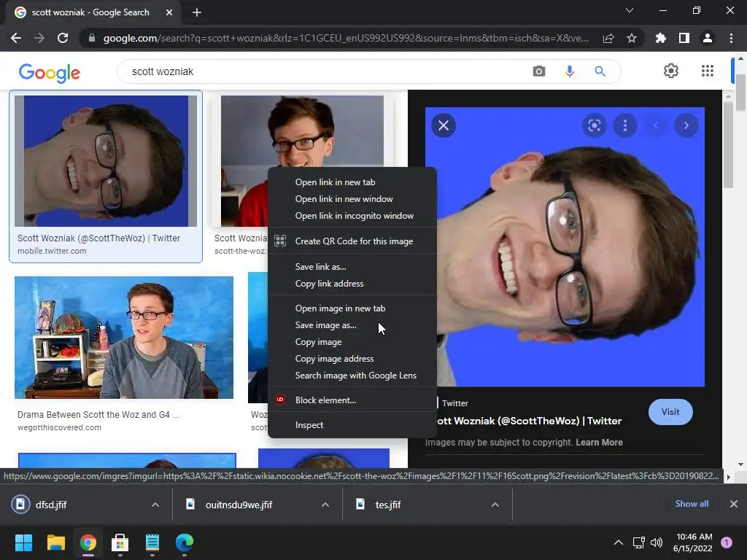Image resolution: width=747 pixels, height=560 pixels.
Task: Click the mobile.twitter.com source text
Action: click(x=52, y=251)
